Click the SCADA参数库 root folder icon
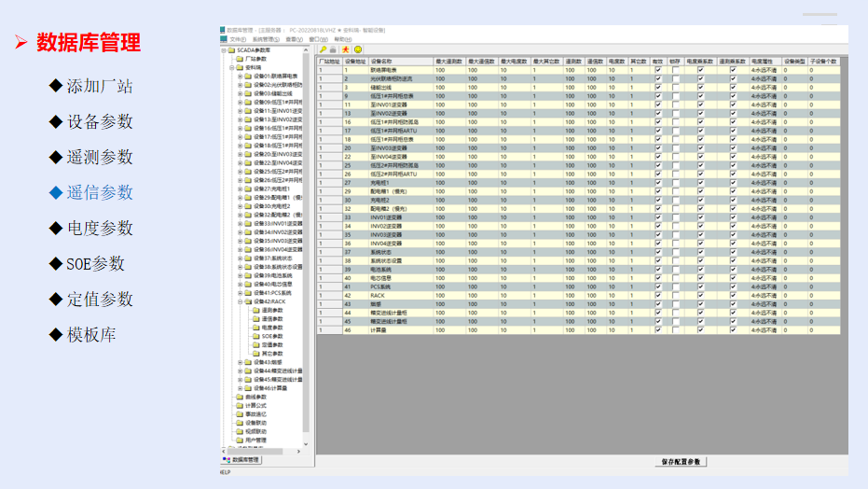This screenshot has width=868, height=489. coord(231,50)
